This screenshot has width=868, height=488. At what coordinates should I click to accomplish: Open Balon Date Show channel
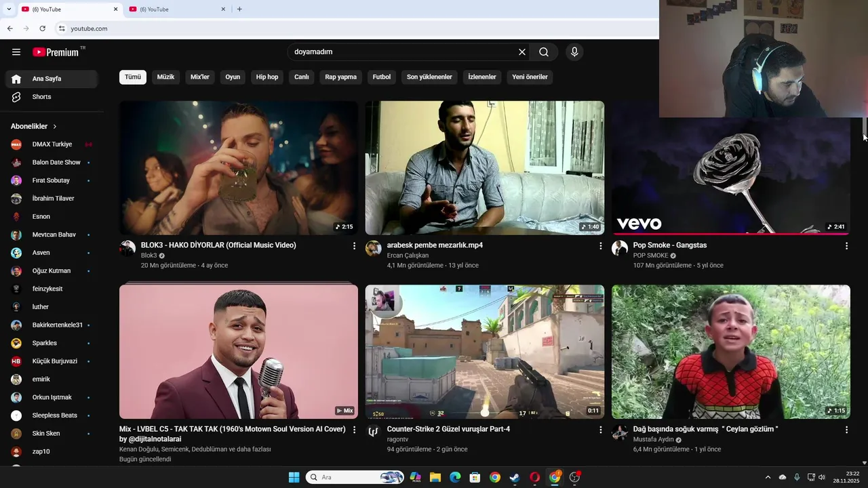coord(52,163)
